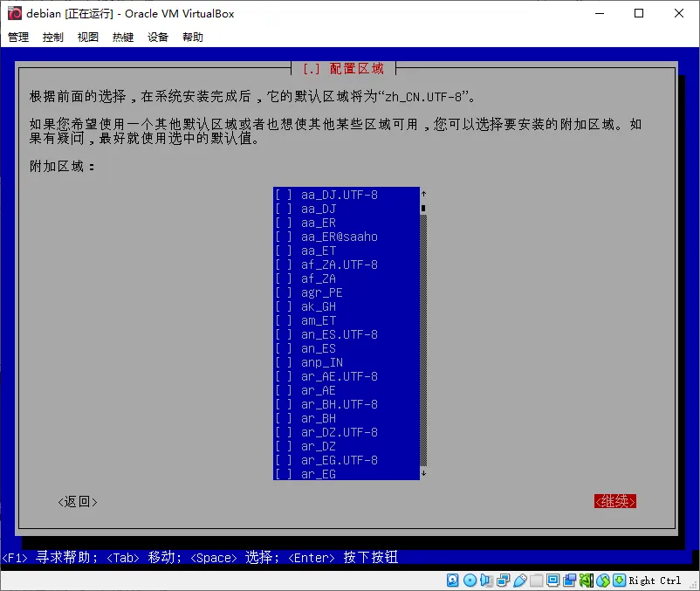Click the shared folders status icon
Screen dimensions: 700x591
click(x=536, y=581)
